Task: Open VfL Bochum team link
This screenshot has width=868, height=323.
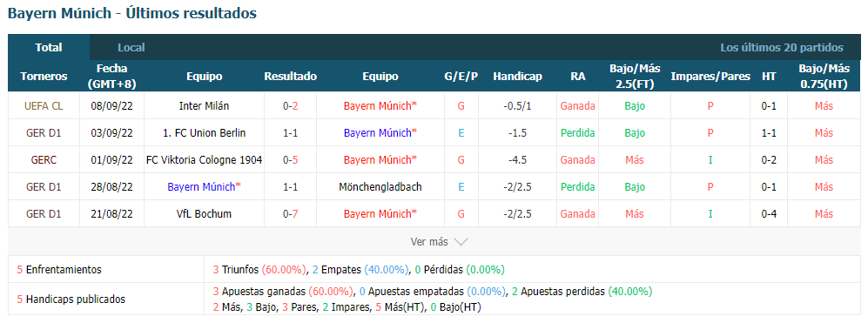Action: tap(205, 214)
